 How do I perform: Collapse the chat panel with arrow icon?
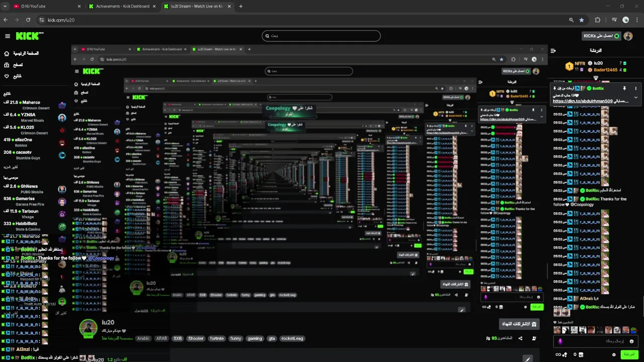click(553, 51)
